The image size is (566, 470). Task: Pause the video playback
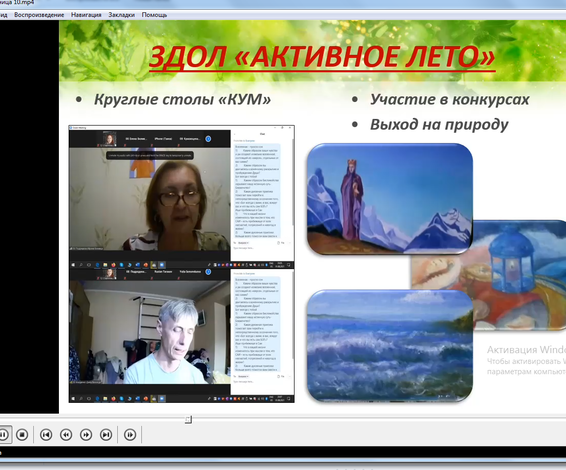4,435
